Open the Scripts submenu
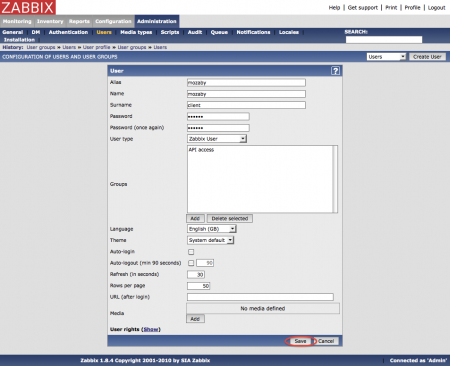Viewport: 450px width, 366px height. pyautogui.click(x=170, y=32)
